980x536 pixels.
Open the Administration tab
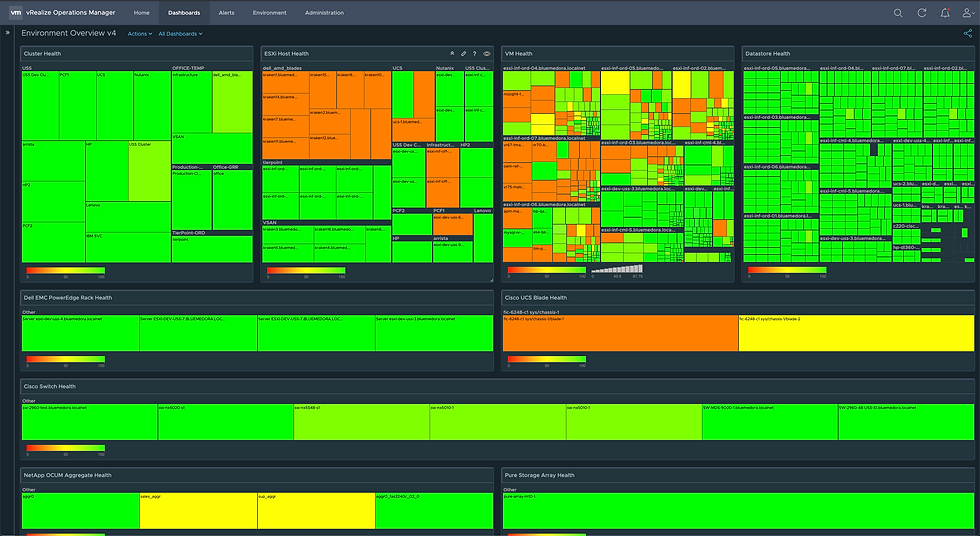[324, 12]
